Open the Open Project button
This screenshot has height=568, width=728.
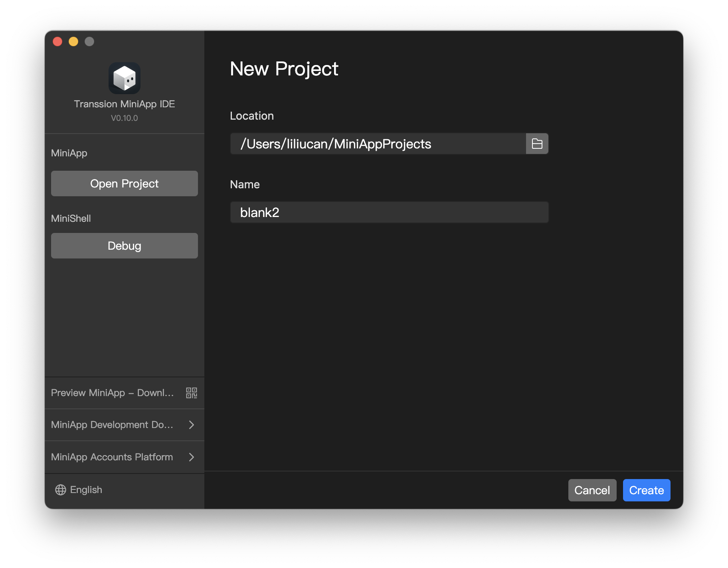tap(125, 183)
